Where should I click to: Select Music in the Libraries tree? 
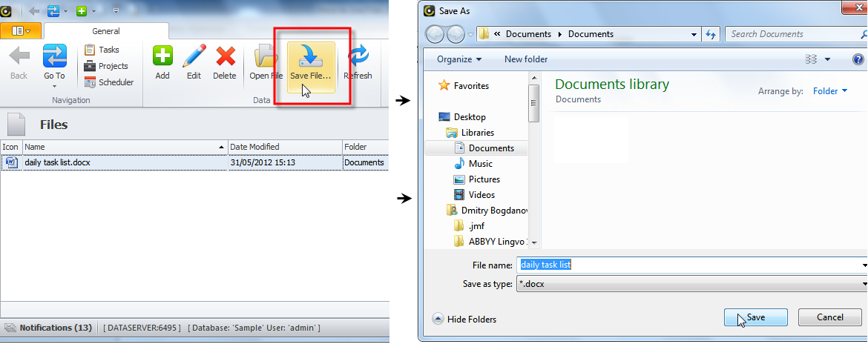pyautogui.click(x=480, y=164)
